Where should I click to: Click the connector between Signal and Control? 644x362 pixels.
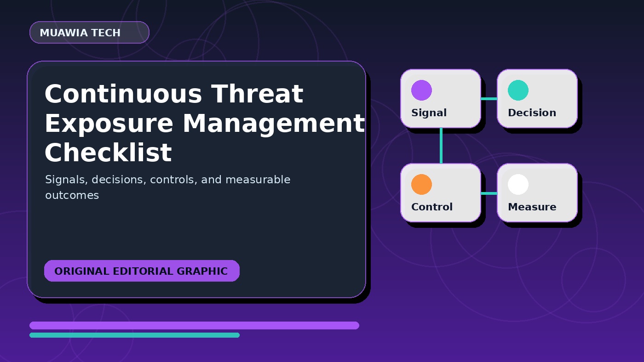441,146
